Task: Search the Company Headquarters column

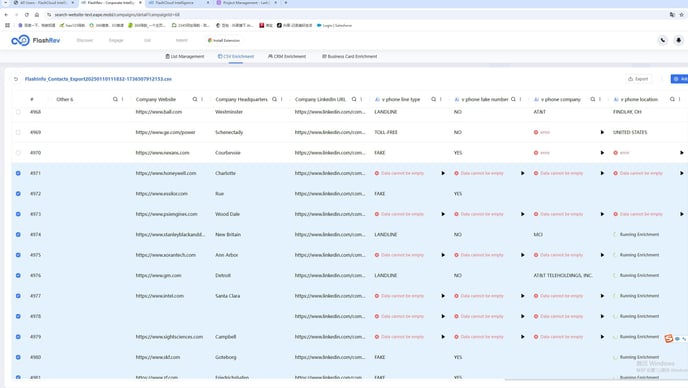Action: (274, 99)
